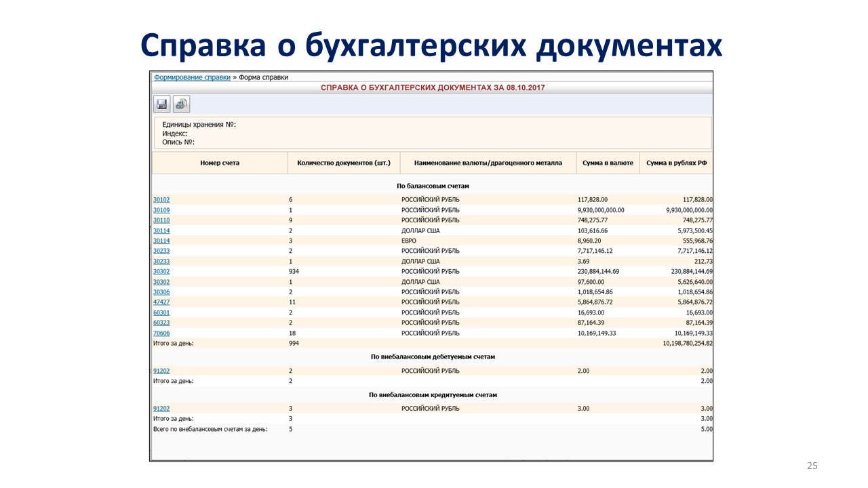Screen dimensions: 868x488
Task: Open account 30114 in ЕВРО row
Action: (x=161, y=241)
